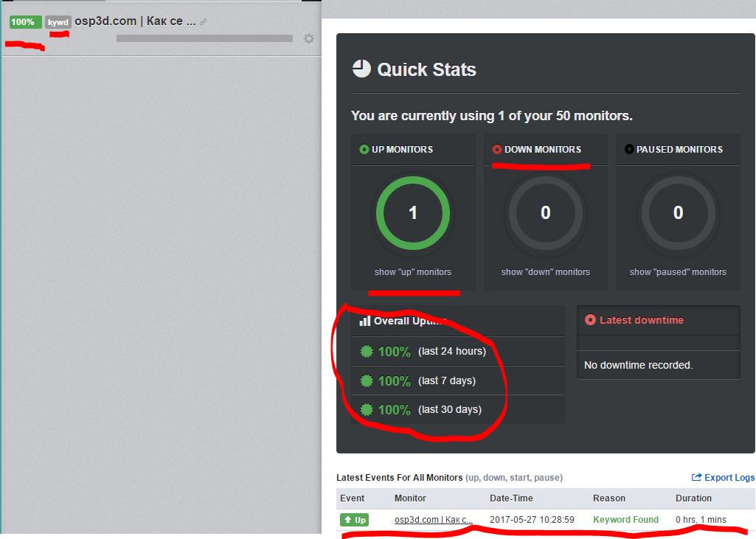The width and height of the screenshot is (756, 539).
Task: Click the Date-Time column header
Action: tap(511, 498)
